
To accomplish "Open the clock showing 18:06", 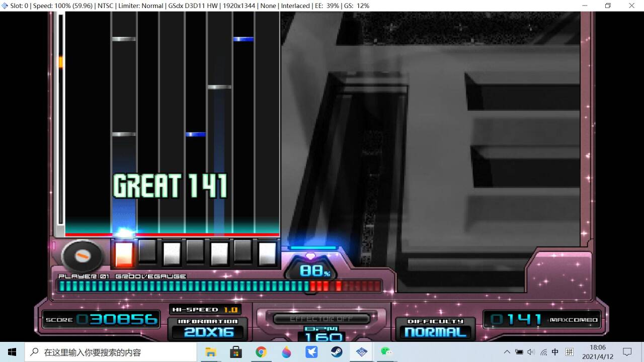I will [x=597, y=352].
